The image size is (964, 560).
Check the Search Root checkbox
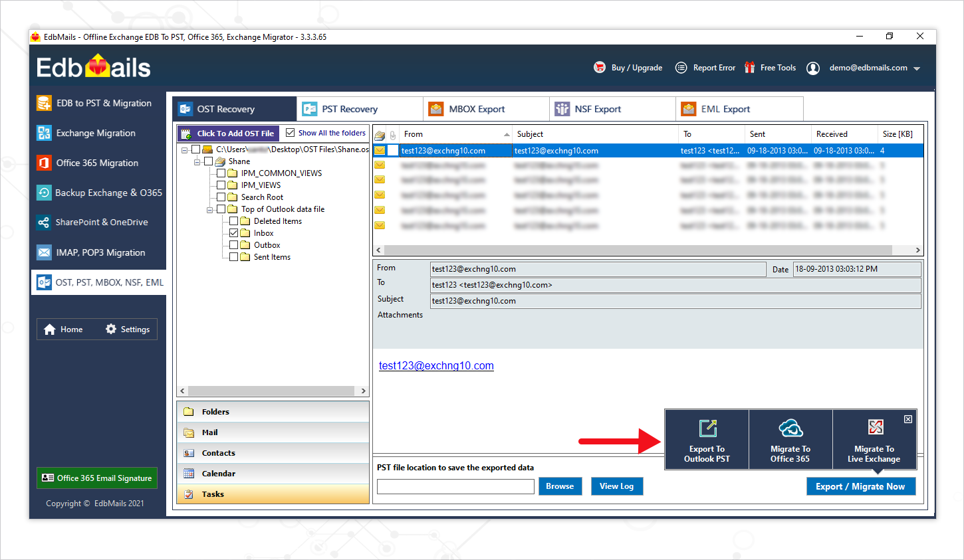click(221, 197)
